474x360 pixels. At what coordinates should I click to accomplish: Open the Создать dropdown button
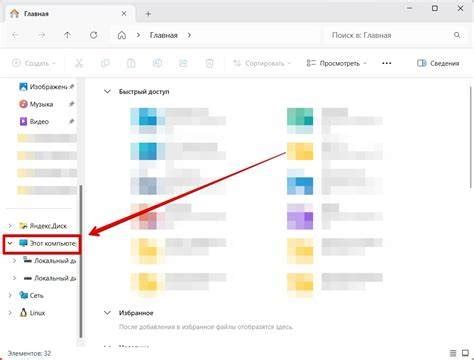click(x=34, y=63)
